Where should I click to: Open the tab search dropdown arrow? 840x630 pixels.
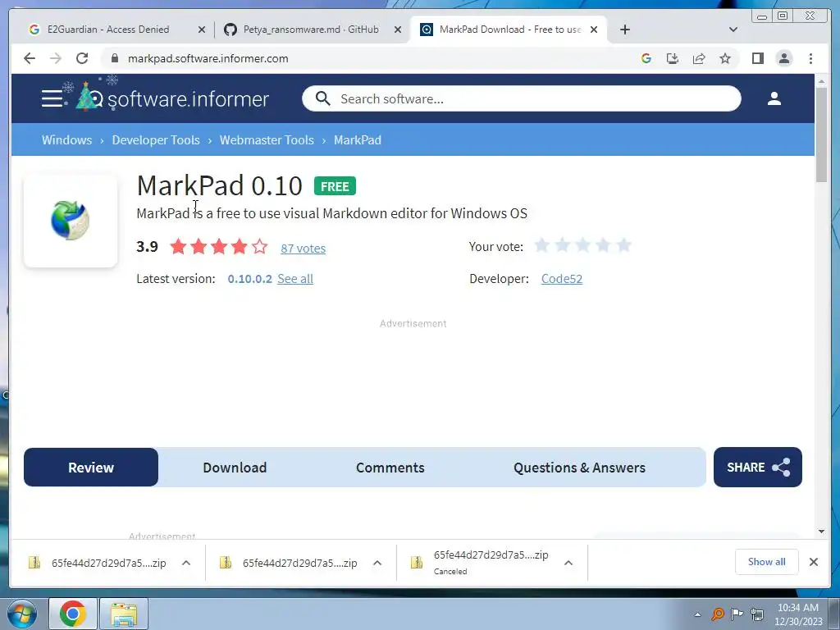(733, 30)
